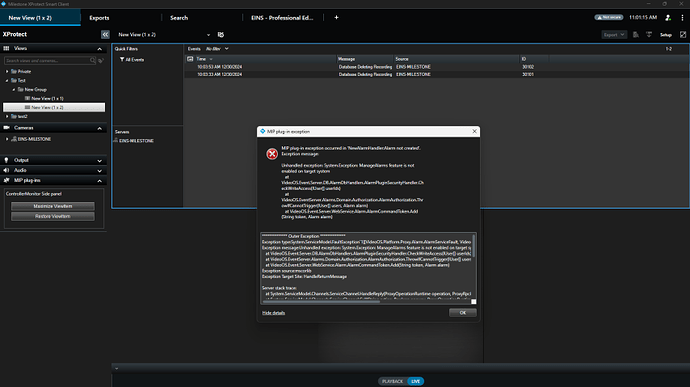Select the event row with ID 30102
The height and width of the screenshot is (387, 690).
(x=436, y=67)
